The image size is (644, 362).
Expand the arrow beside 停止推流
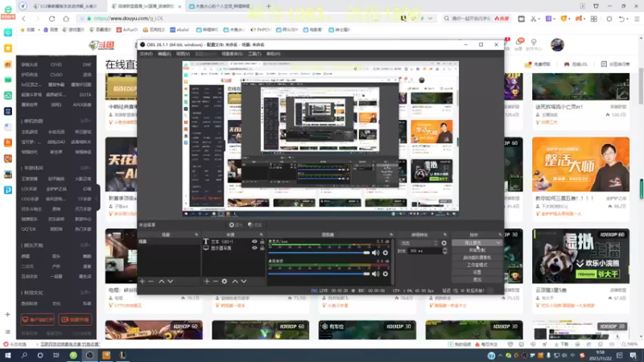click(498, 243)
